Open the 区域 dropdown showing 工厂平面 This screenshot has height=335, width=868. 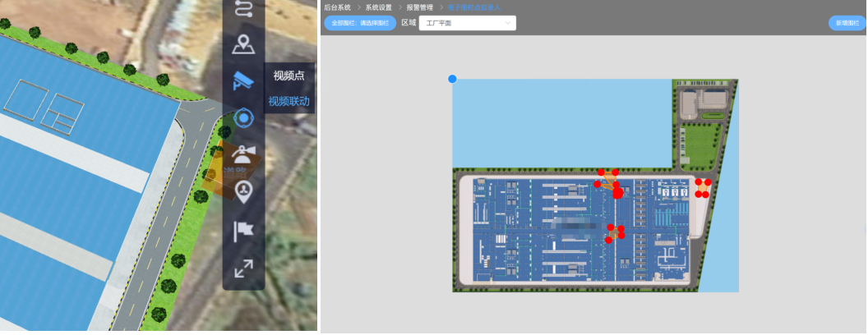click(x=467, y=23)
